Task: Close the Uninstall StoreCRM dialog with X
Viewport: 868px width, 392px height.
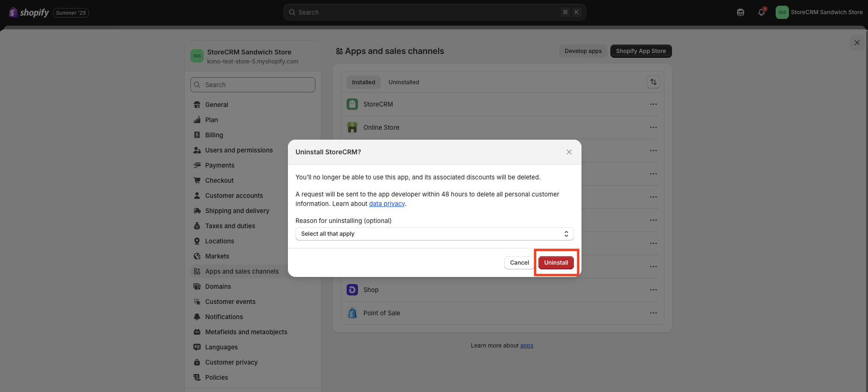Action: tap(569, 152)
